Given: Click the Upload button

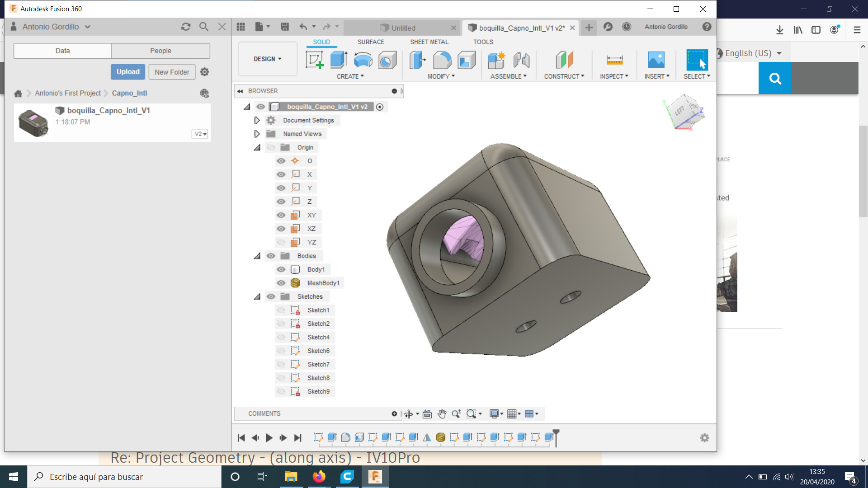Looking at the screenshot, I should point(128,72).
